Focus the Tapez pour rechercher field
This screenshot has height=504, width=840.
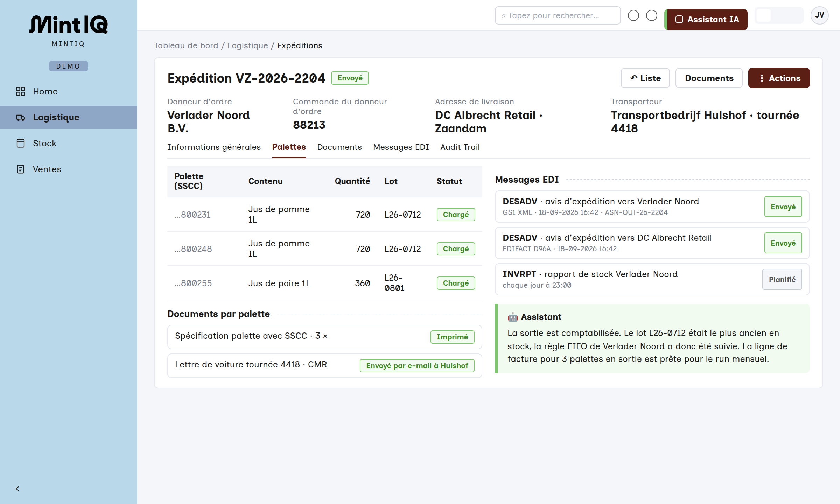(558, 15)
